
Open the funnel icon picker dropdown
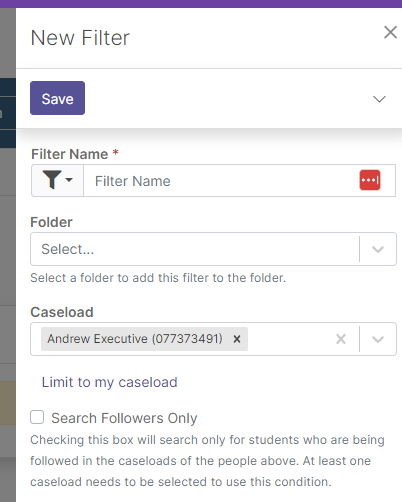[57, 180]
